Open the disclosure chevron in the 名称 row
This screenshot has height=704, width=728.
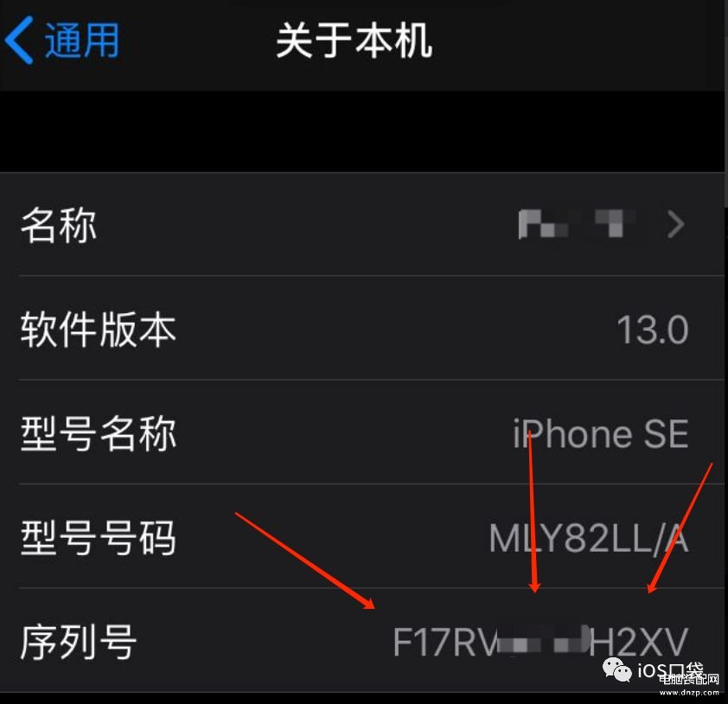[676, 224]
